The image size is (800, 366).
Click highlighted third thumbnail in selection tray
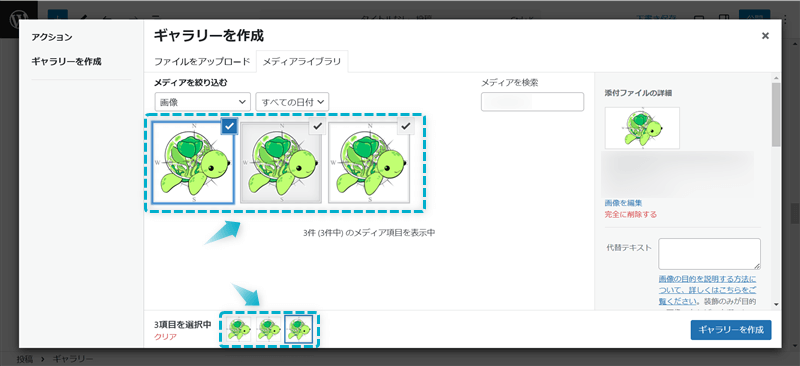click(x=299, y=329)
